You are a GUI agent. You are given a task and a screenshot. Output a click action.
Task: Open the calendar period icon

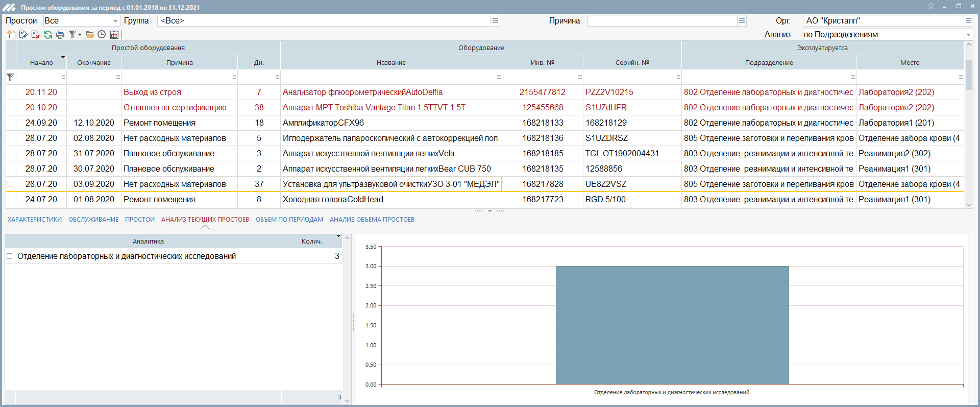click(x=114, y=35)
